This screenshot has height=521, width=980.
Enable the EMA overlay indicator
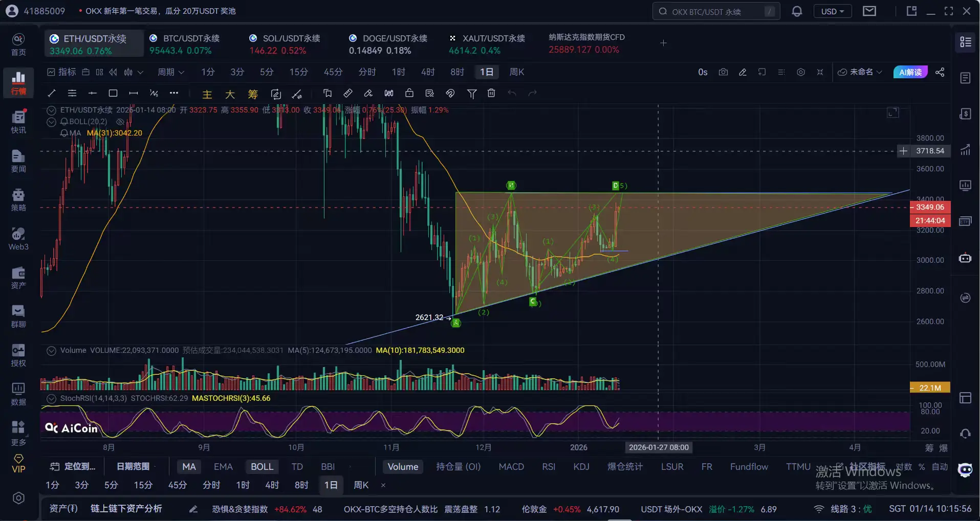(223, 466)
